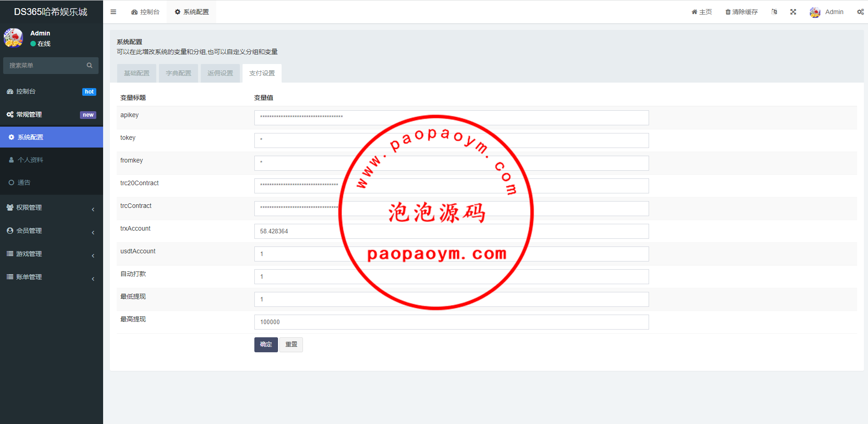Click the new badge beside 常规管理
868x424 pixels.
[x=88, y=115]
